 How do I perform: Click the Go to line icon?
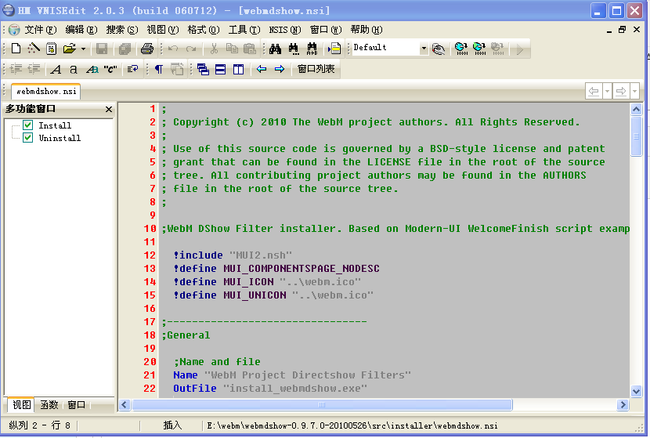click(334, 48)
